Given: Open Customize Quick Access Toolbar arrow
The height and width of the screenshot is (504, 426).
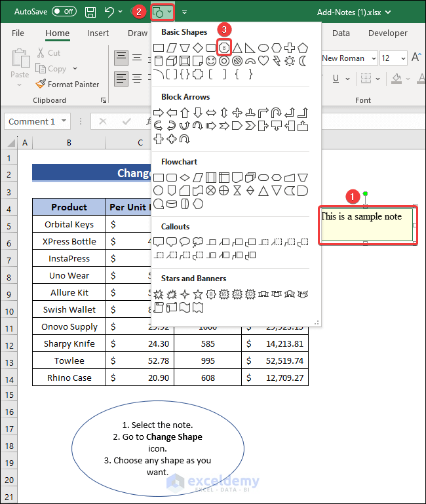Looking at the screenshot, I should [x=184, y=12].
